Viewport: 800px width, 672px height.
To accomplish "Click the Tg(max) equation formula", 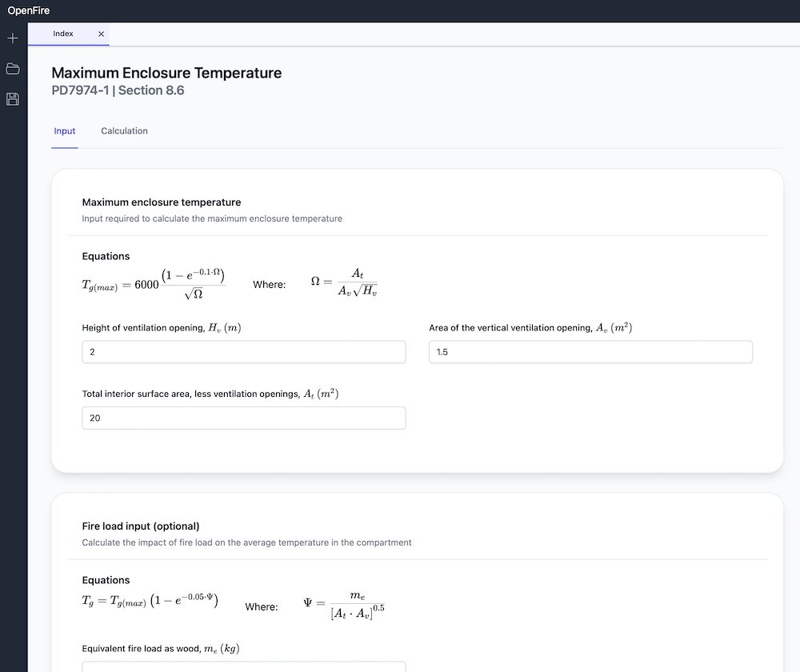I will click(154, 284).
